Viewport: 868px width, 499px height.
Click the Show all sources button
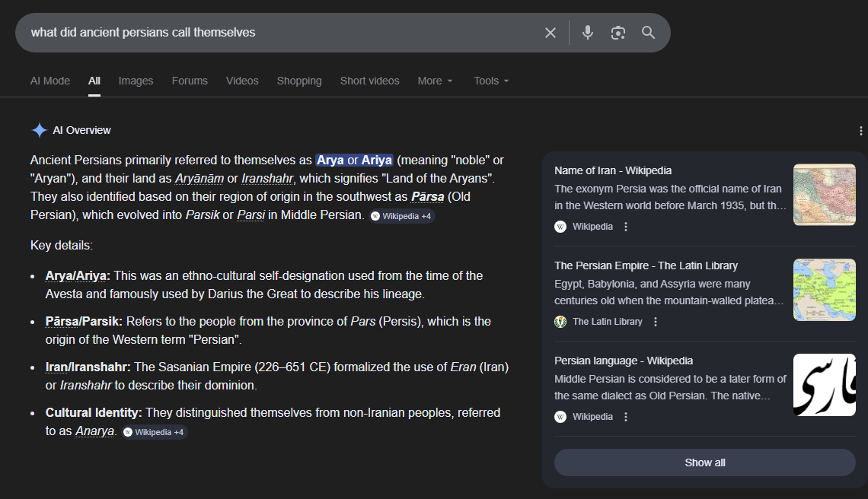[x=704, y=462]
